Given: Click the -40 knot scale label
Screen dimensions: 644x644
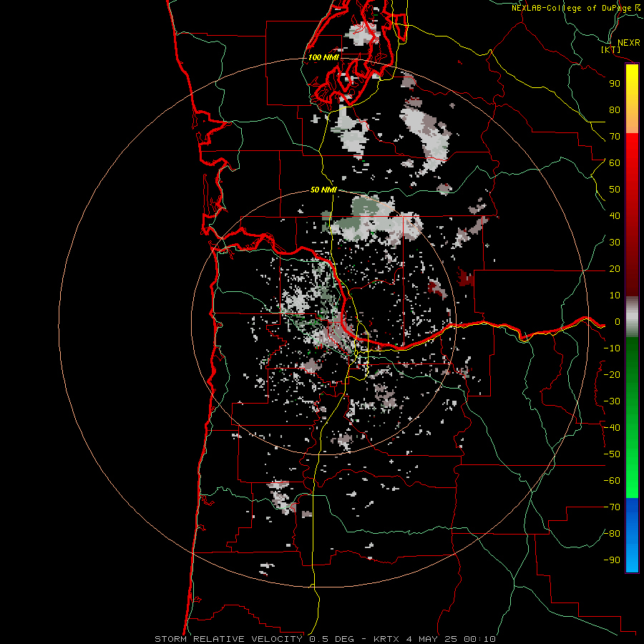Looking at the screenshot, I should (x=612, y=428).
